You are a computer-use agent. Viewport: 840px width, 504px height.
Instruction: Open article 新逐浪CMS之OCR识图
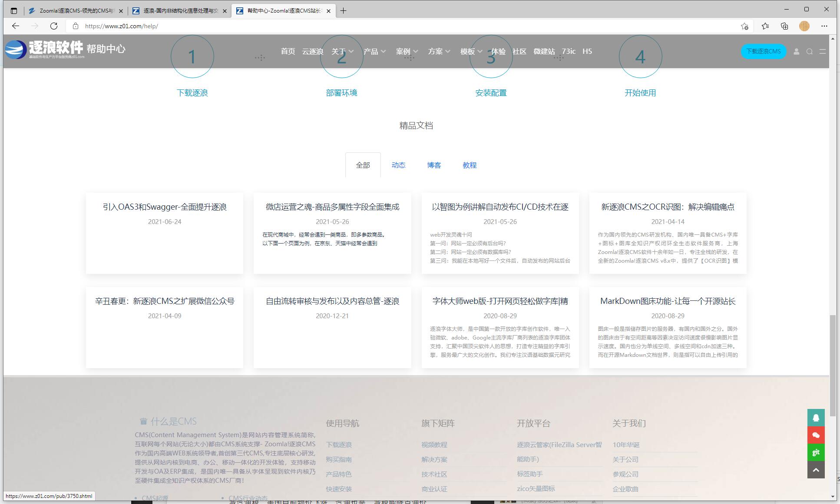668,207
